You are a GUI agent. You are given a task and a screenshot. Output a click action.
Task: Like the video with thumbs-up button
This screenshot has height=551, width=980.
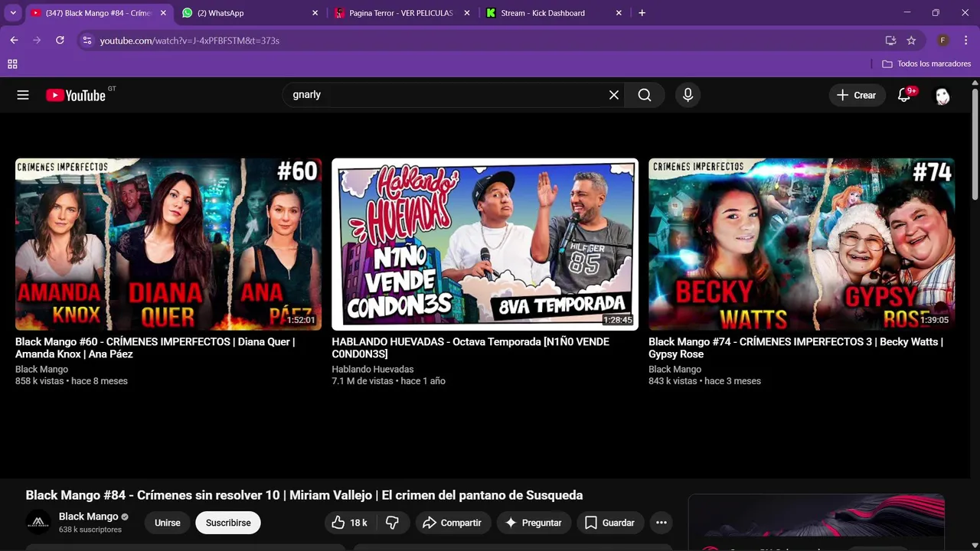[349, 523]
